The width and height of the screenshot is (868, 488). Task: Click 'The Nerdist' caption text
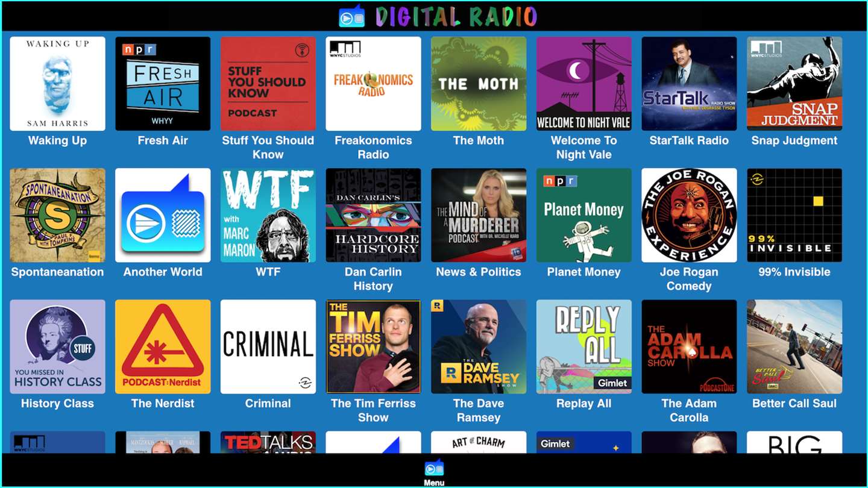[163, 403]
